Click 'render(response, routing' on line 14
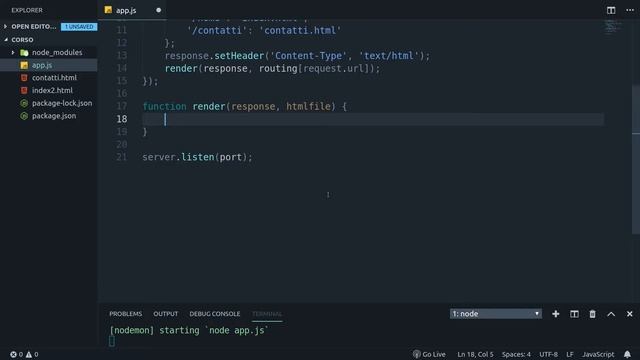This screenshot has height=360, width=640. pyautogui.click(x=231, y=69)
